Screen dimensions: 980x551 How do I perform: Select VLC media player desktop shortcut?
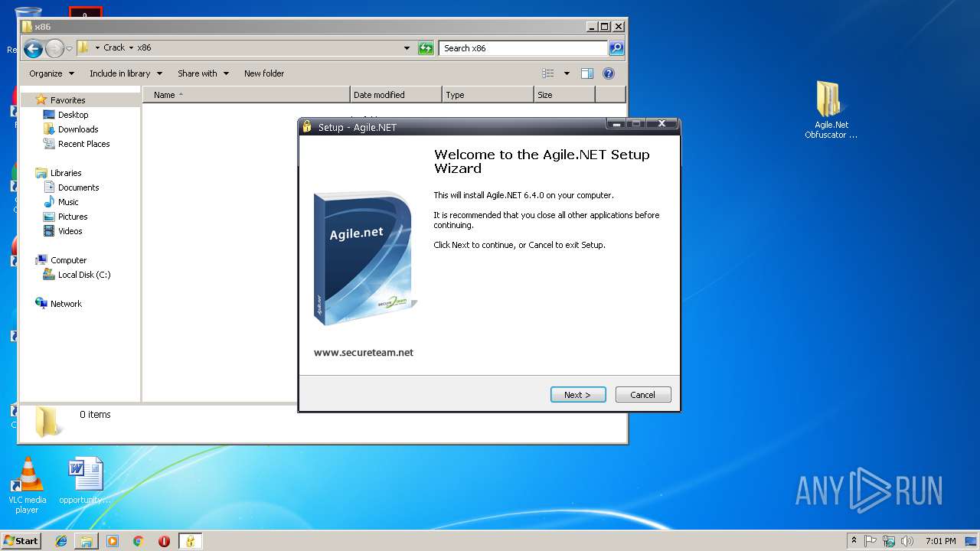(x=27, y=485)
